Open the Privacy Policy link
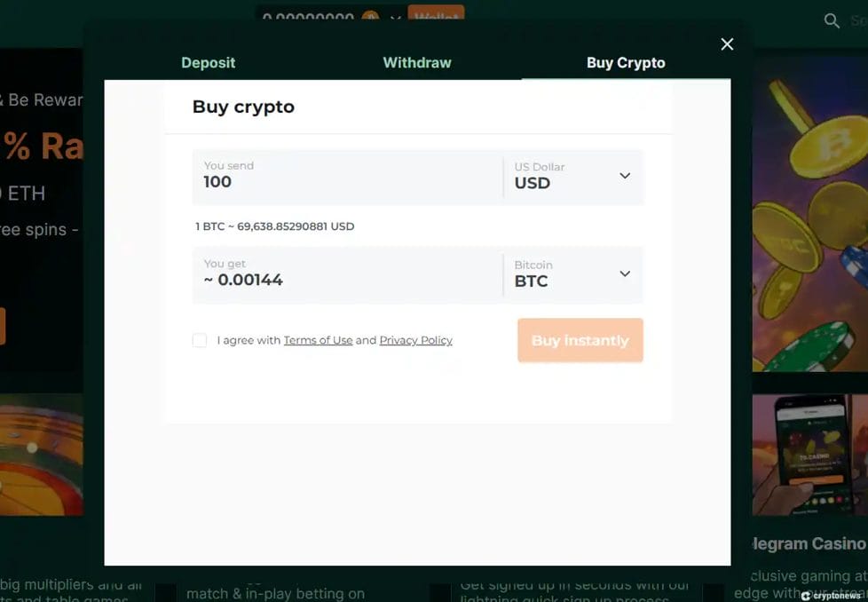The height and width of the screenshot is (602, 868). 415,340
